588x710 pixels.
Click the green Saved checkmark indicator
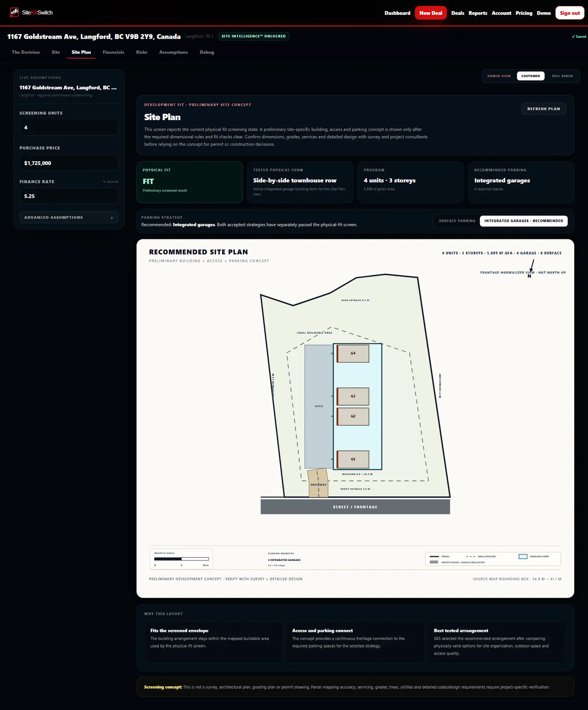(x=579, y=37)
